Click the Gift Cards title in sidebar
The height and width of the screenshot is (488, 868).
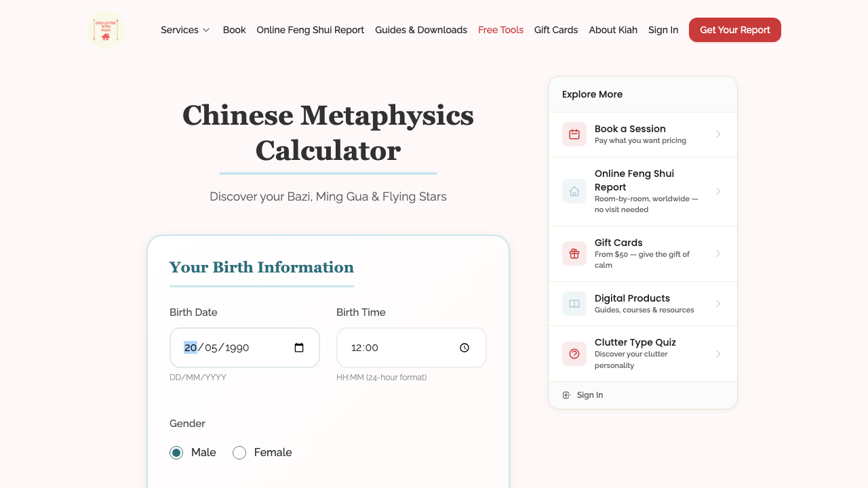[x=618, y=243]
